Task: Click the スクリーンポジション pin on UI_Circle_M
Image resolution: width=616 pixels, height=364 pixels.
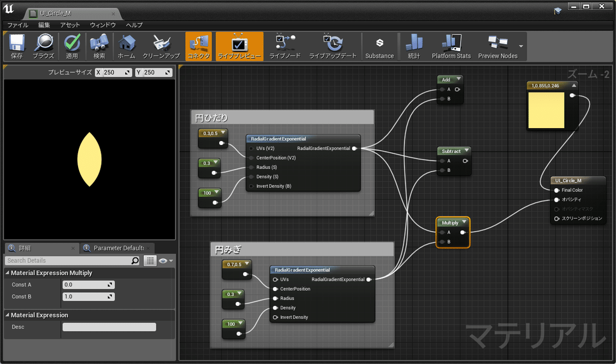Action: (x=556, y=218)
